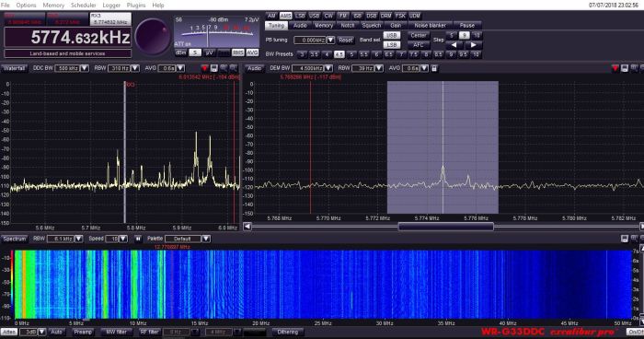This screenshot has height=339, width=644.
Task: Select FSK demodulation mode
Action: (400, 16)
